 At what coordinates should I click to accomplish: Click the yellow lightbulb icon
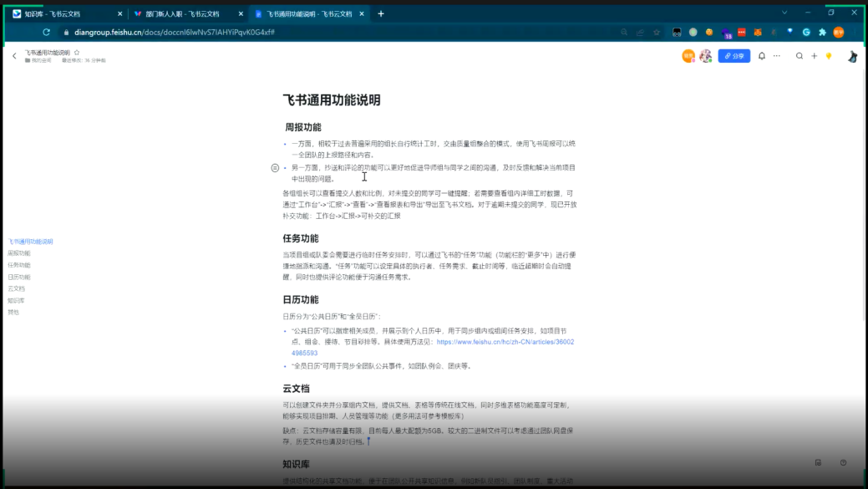pyautogui.click(x=829, y=56)
